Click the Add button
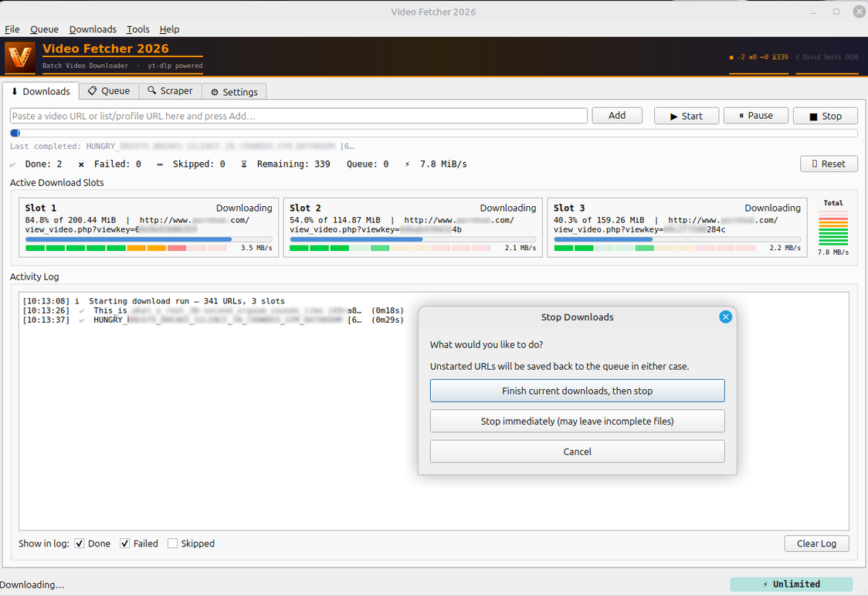The image size is (868, 596). 617,115
